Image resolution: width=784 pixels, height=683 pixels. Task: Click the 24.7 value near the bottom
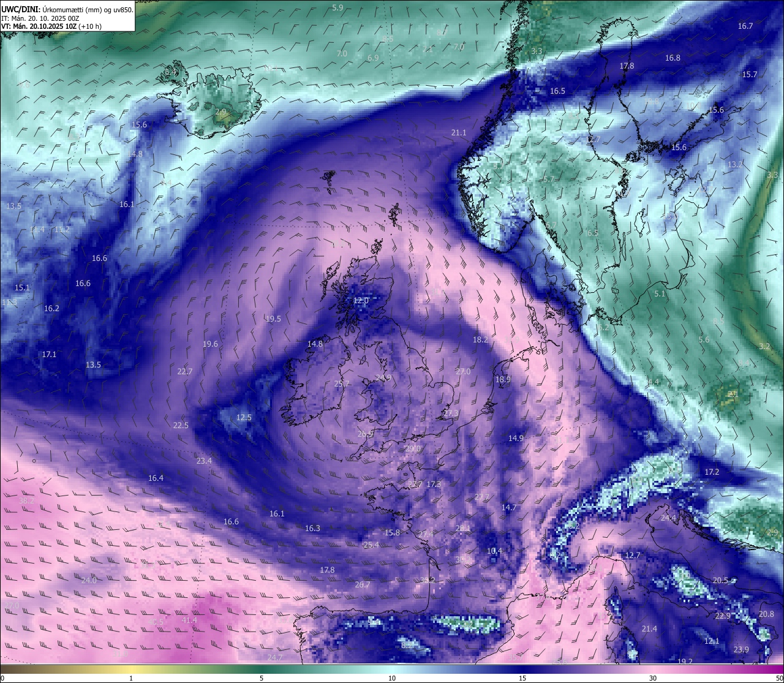(275, 657)
